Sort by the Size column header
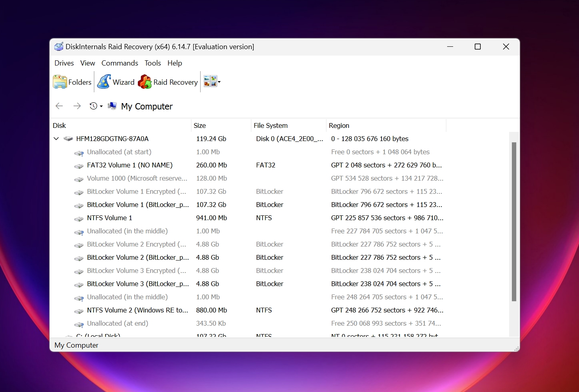Screen dimensions: 579x392 coord(221,125)
